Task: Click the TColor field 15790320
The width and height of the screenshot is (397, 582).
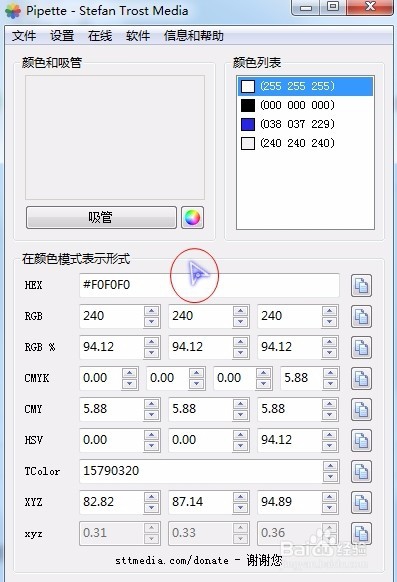Action: 200,471
